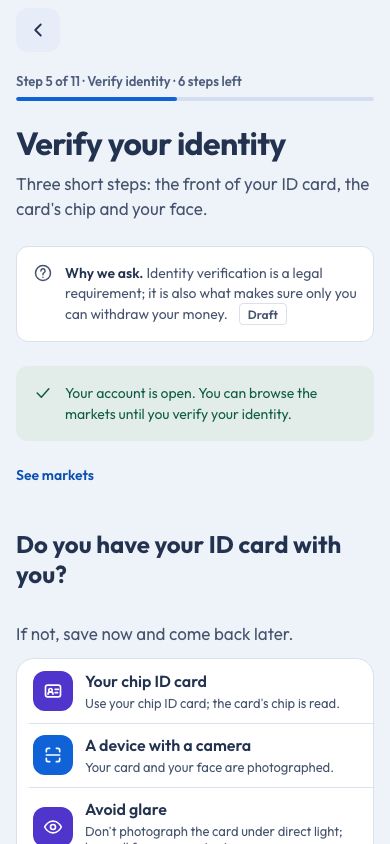The width and height of the screenshot is (390, 844).
Task: Click the blue camera scan icon
Action: pos(53,755)
